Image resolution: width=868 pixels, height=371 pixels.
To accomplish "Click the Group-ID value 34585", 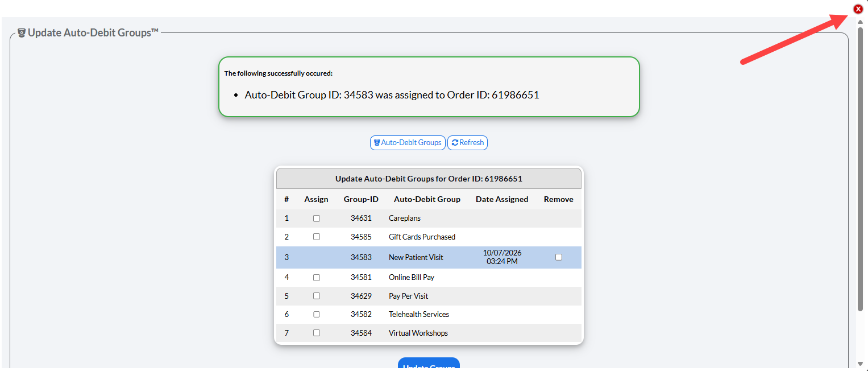I will (x=361, y=237).
